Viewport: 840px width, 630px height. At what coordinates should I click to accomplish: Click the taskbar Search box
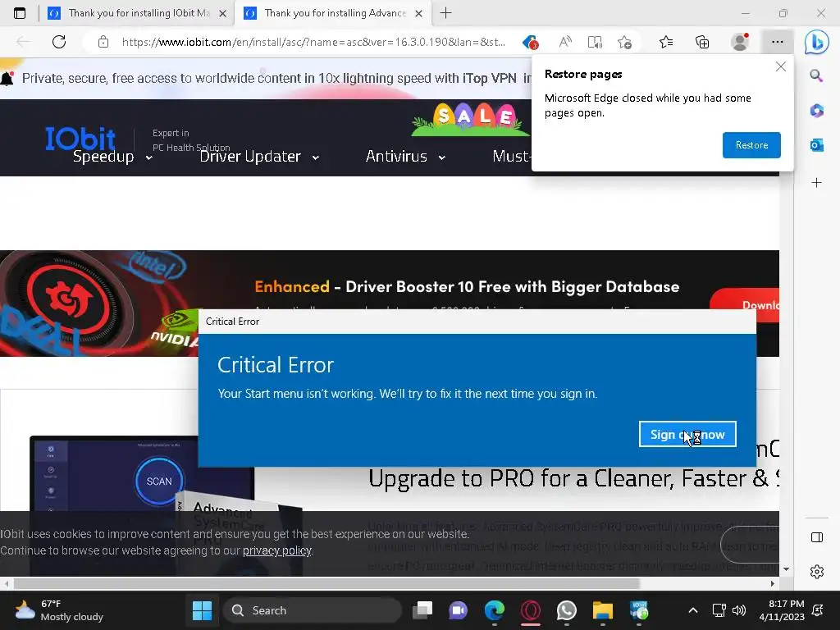pyautogui.click(x=313, y=610)
